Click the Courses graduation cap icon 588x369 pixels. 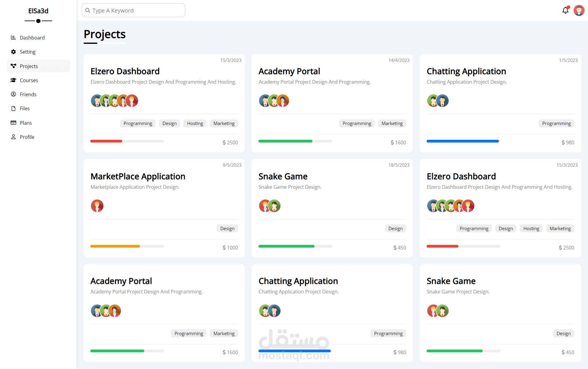13,80
